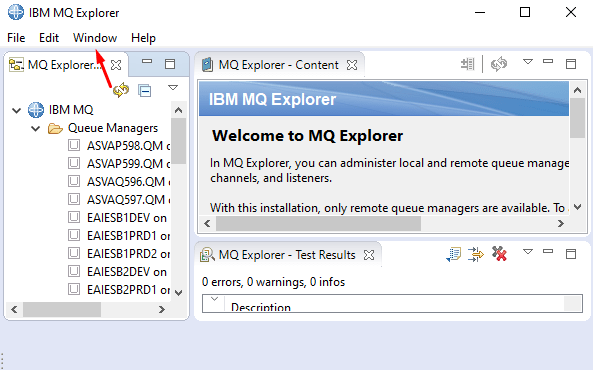Screen dimensions: 593x370
Task: Collapse the Queue Managers folder
Action: (x=36, y=129)
